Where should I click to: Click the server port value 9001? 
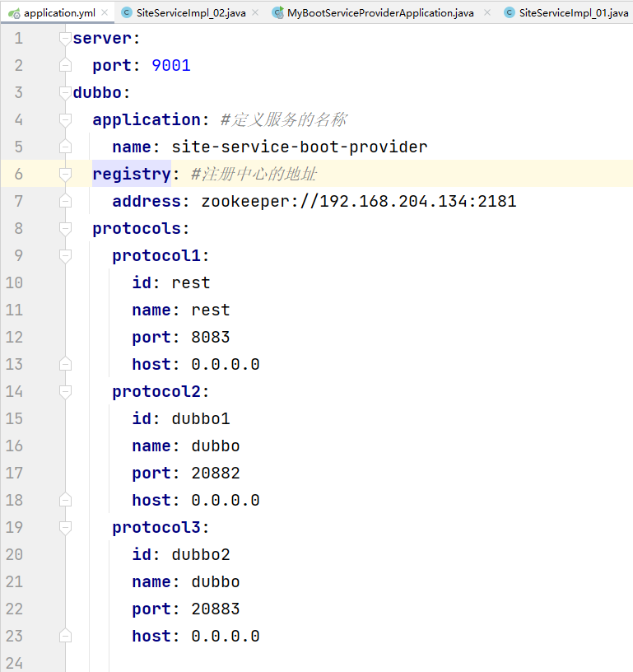click(171, 66)
